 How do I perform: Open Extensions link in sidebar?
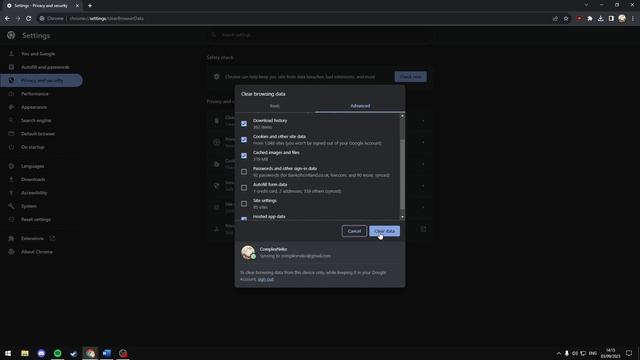[32, 238]
